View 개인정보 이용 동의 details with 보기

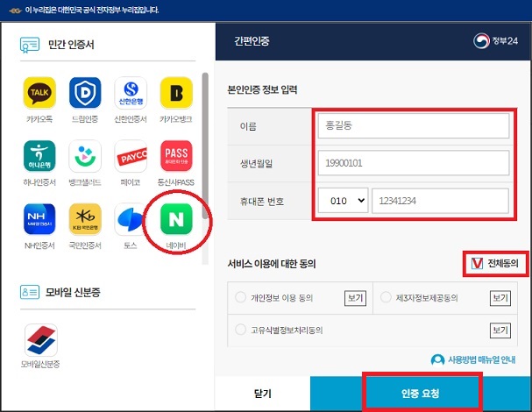click(x=355, y=298)
